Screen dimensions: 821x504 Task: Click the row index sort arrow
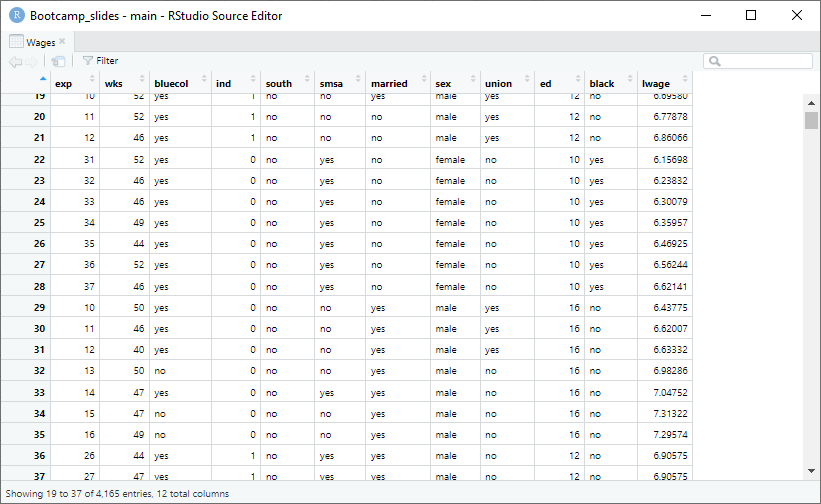click(42, 78)
